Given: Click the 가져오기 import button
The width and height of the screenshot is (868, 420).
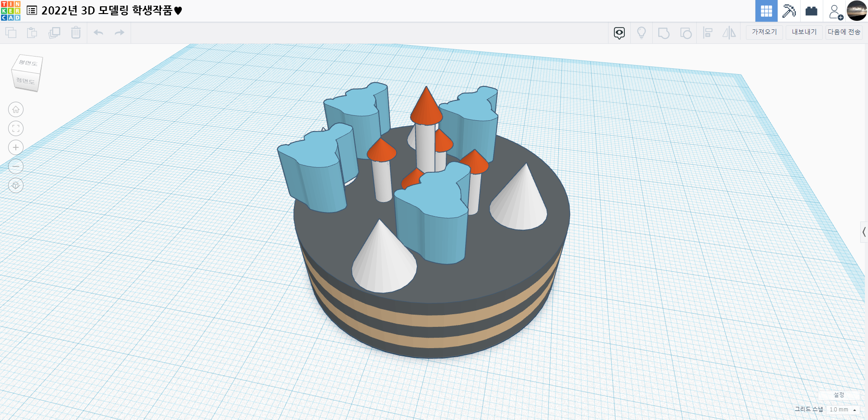Looking at the screenshot, I should pyautogui.click(x=764, y=32).
